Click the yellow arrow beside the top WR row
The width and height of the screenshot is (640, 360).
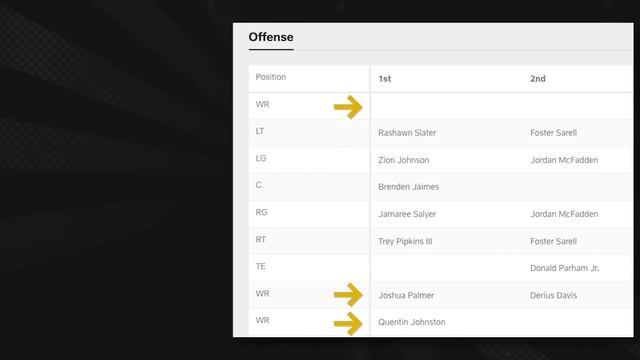[348, 107]
